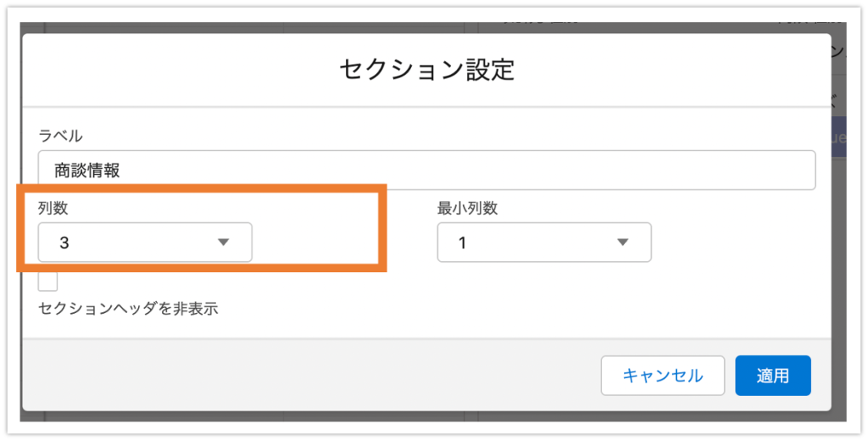This screenshot has width=868, height=441.
Task: Click the arrow icon in 最小列数 selector
Action: coord(623,242)
